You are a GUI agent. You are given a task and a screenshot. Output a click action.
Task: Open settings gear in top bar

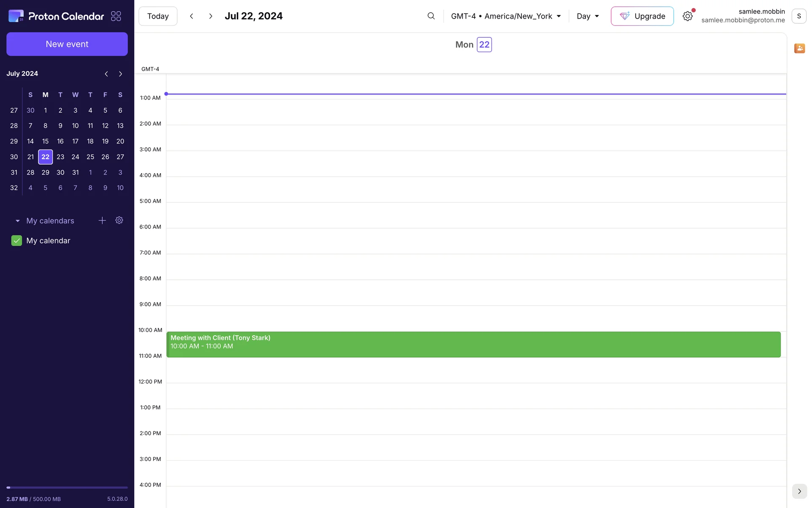688,16
